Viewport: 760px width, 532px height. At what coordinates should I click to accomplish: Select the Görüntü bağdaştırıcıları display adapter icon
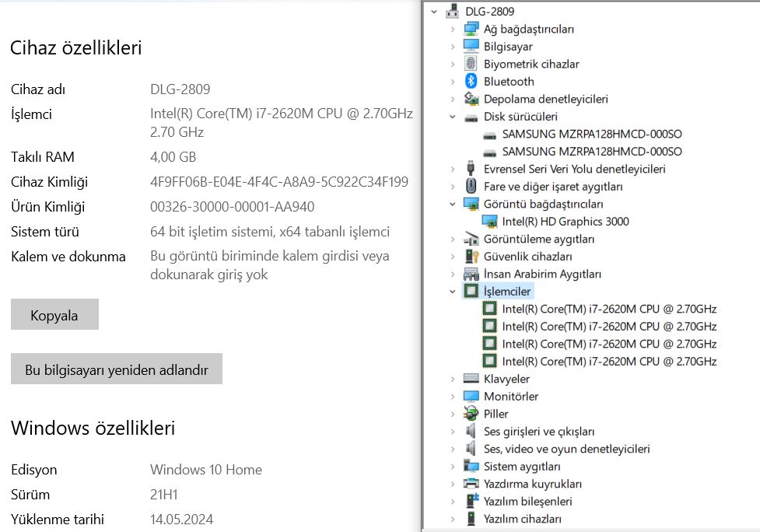(x=471, y=204)
